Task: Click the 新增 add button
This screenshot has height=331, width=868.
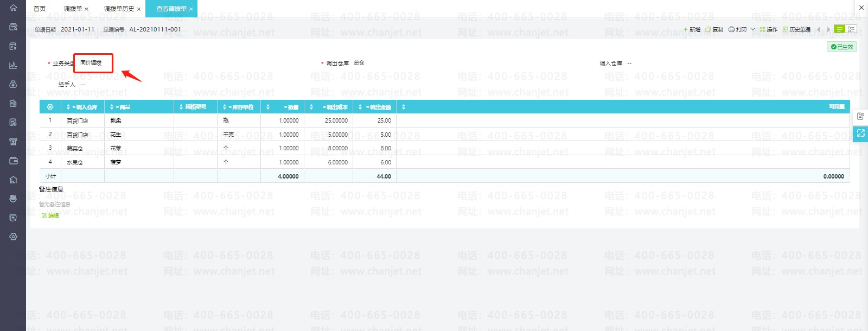Action: point(692,29)
